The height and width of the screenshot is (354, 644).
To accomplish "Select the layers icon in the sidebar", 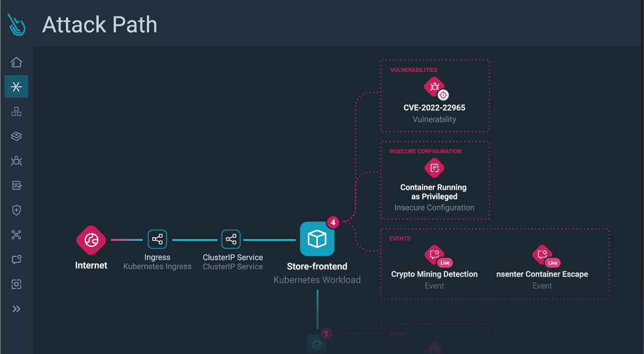I will (16, 136).
